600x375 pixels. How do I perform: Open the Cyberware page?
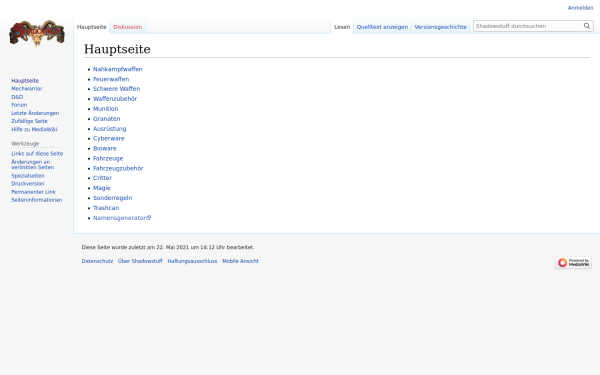(x=109, y=139)
